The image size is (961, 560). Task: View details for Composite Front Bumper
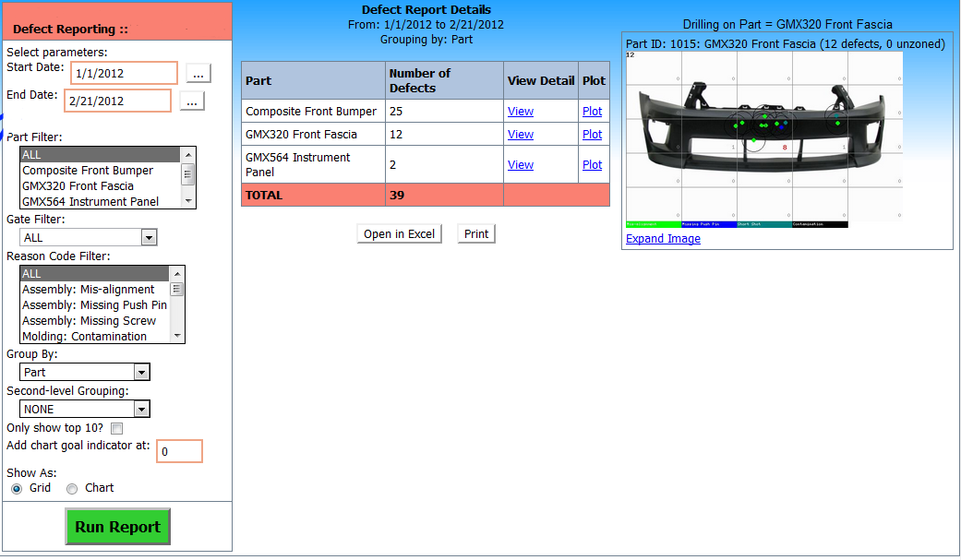click(521, 112)
